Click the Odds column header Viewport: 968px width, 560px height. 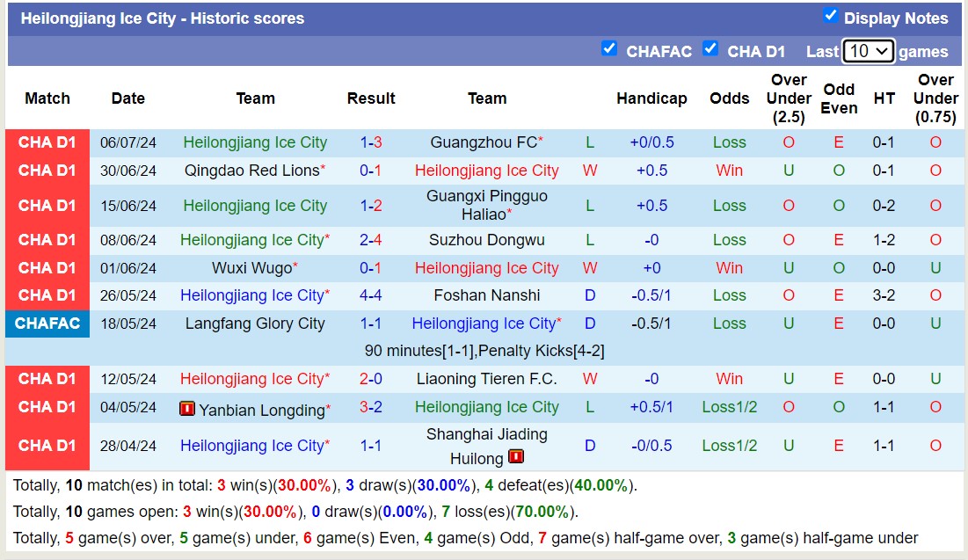click(730, 98)
